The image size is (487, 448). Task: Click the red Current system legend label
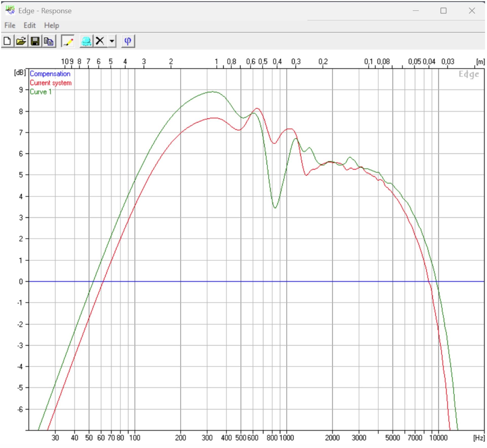point(50,83)
